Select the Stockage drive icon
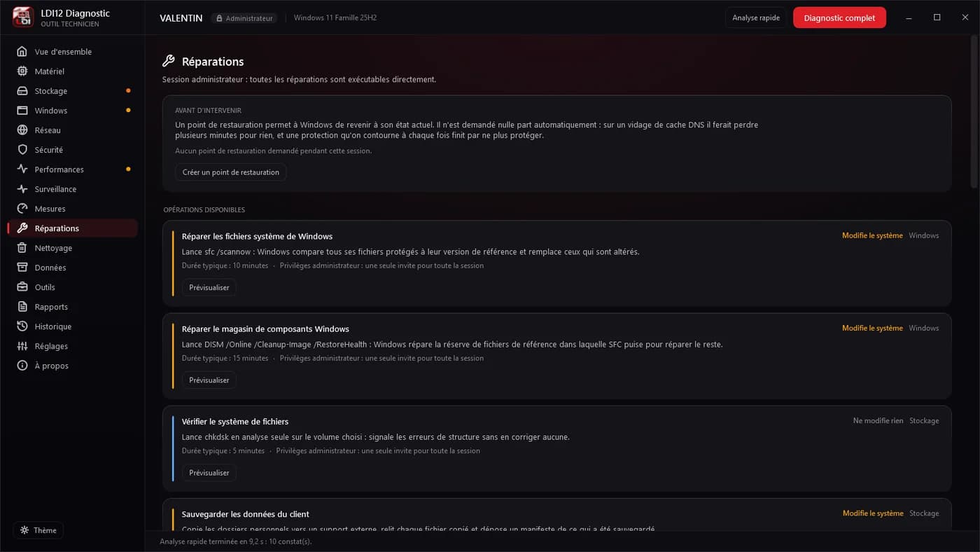The image size is (980, 552). [22, 91]
